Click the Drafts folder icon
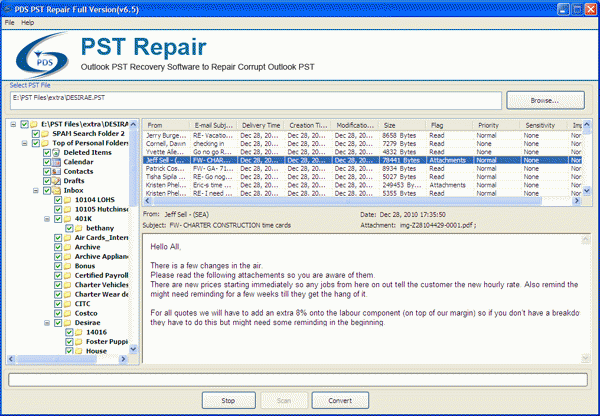The height and width of the screenshot is (416, 600). (x=56, y=181)
